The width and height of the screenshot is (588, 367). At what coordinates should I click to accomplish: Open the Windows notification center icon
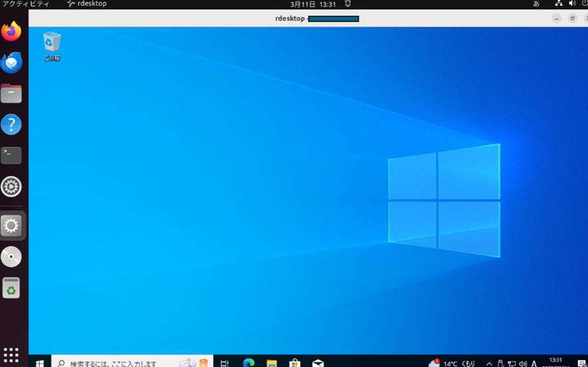click(x=581, y=363)
